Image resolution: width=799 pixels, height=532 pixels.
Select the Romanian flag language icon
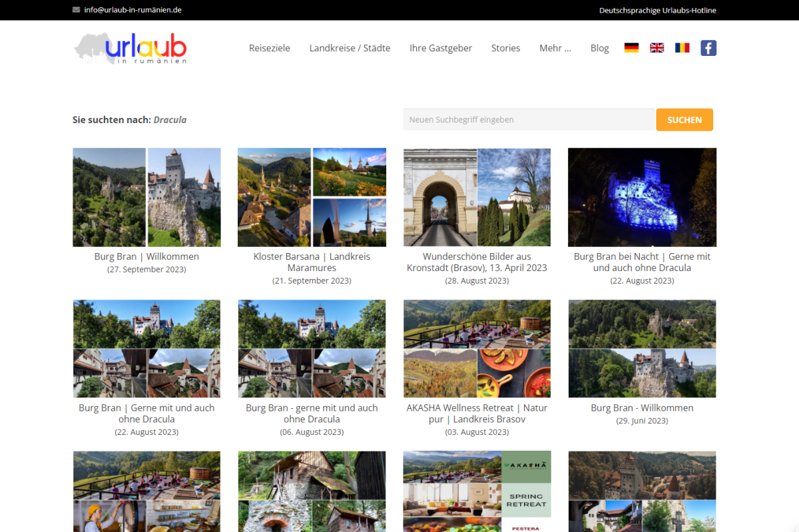coord(682,48)
